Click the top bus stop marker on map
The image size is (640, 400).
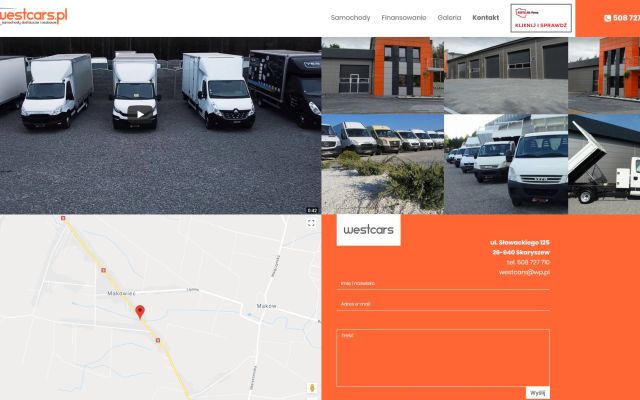(63, 218)
